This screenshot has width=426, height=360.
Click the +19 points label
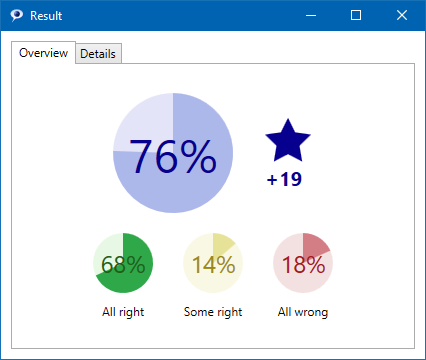(x=284, y=179)
